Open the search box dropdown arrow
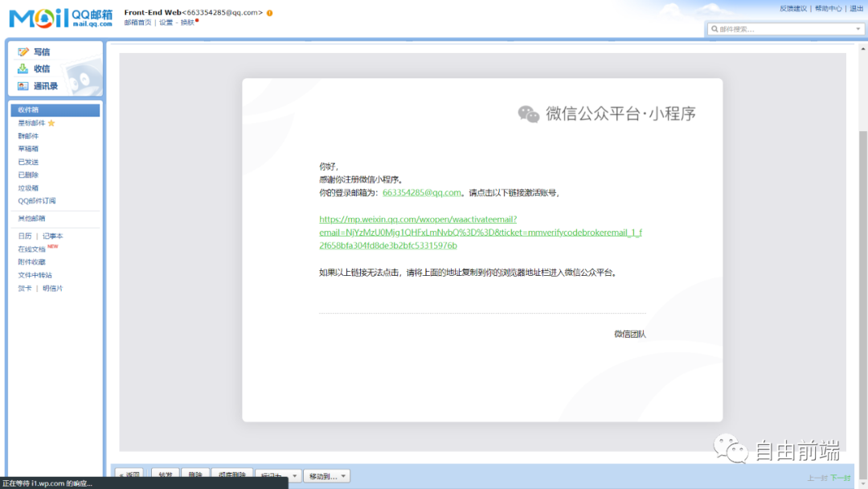868x489 pixels. (858, 29)
